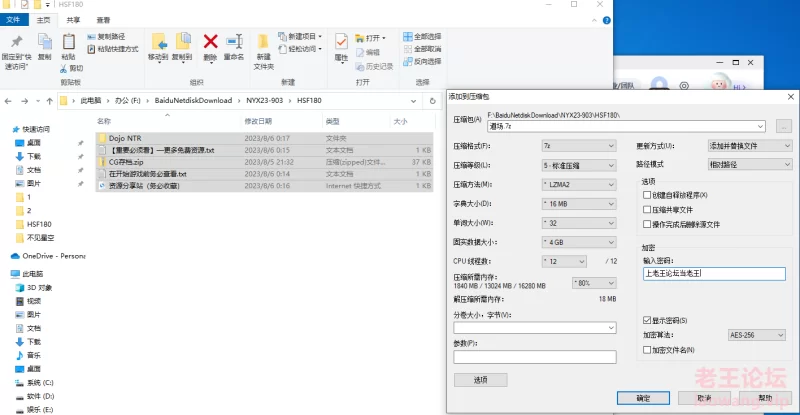Viewport: 800px width, 415px height.
Task: Click 历史记录 in the ribbon
Action: pos(374,66)
